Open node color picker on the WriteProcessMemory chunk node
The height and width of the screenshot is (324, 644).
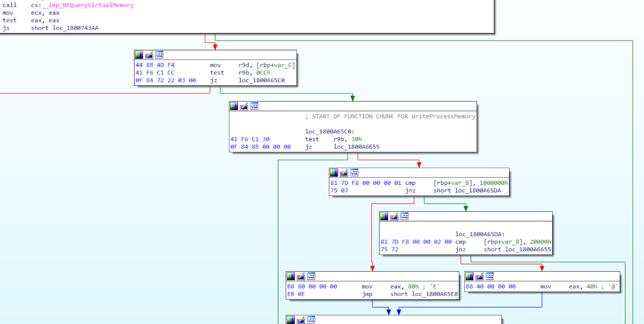234,106
